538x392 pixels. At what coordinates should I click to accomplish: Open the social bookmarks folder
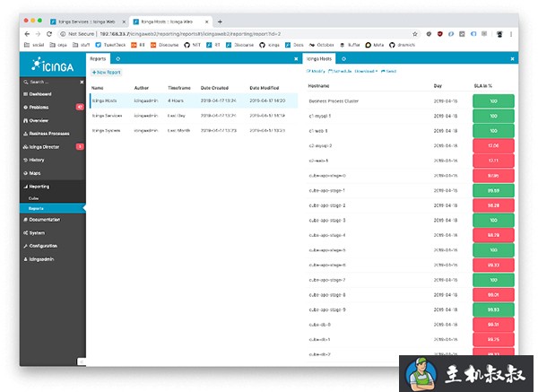point(34,45)
